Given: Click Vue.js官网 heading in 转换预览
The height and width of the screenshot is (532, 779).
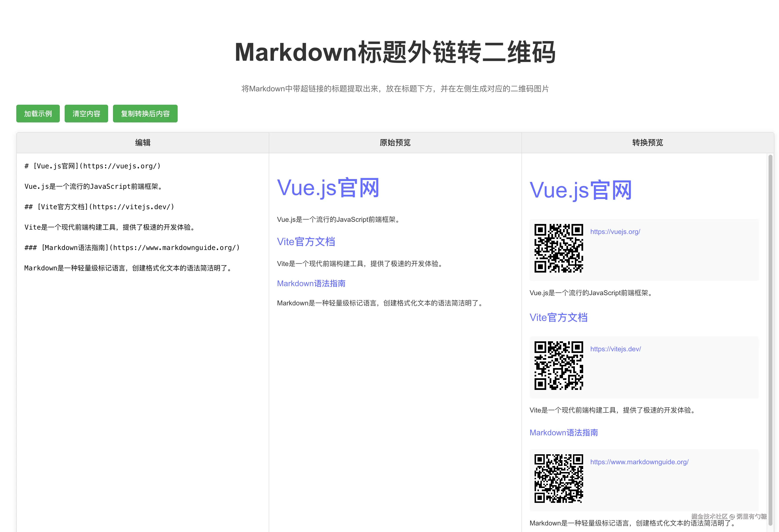Looking at the screenshot, I should pos(580,190).
